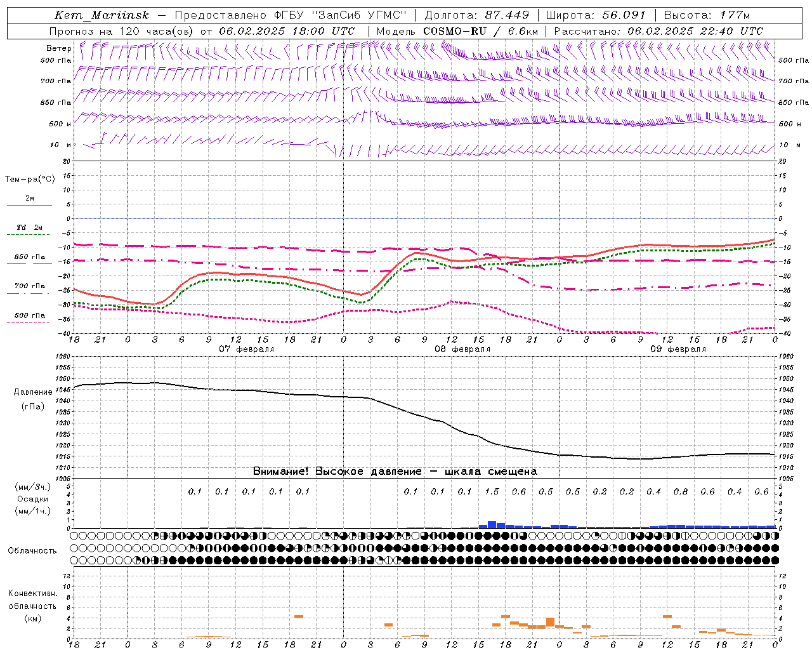This screenshot has width=812, height=650.
Task: Click the tallest orange convective cloud bar
Action: click(x=550, y=623)
